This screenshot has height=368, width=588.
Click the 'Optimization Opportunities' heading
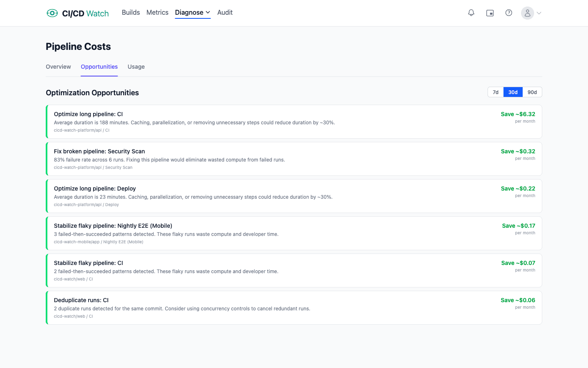(92, 93)
